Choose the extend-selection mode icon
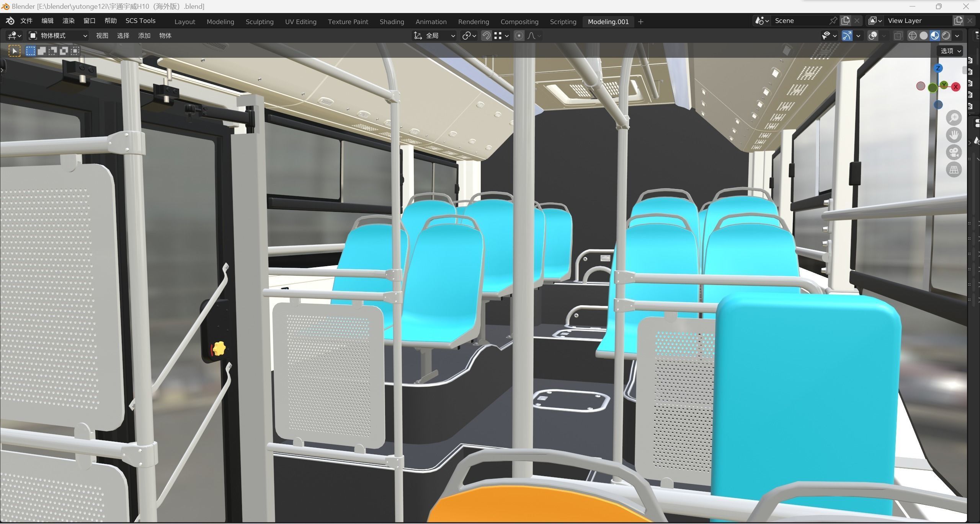 [41, 51]
